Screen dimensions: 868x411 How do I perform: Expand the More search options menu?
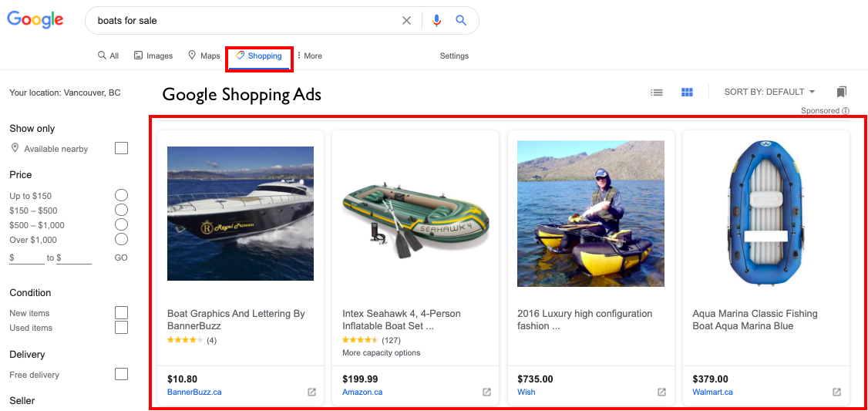click(309, 56)
